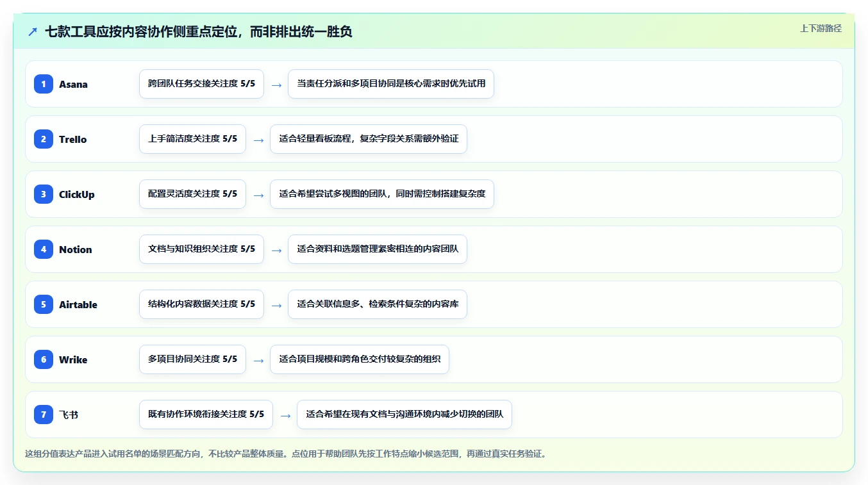This screenshot has height=485, width=868.
Task: Open the 适合轻量看板流程 recommendation box
Action: (x=369, y=139)
